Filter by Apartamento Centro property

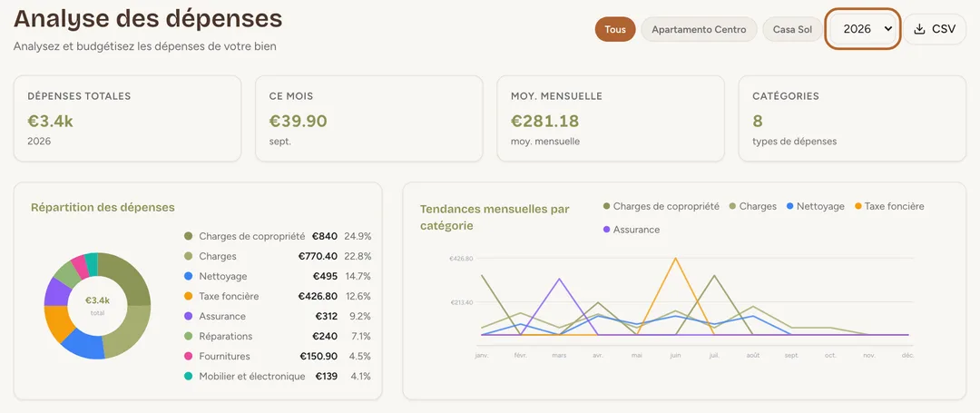coord(699,29)
